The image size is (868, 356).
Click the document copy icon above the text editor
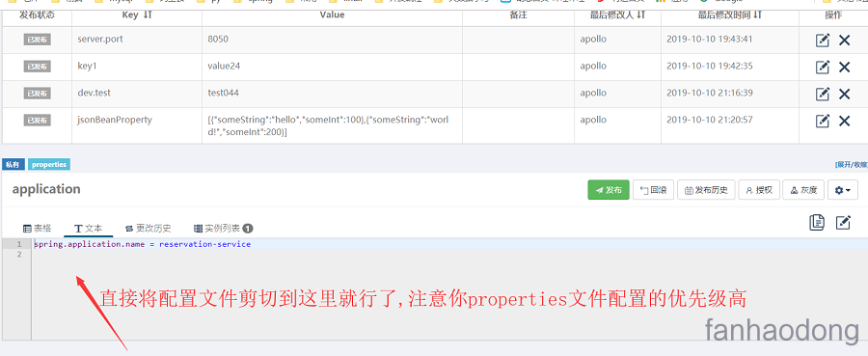[817, 222]
